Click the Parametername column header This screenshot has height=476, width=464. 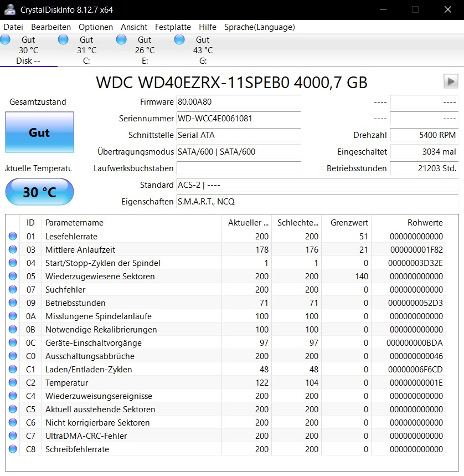point(132,223)
